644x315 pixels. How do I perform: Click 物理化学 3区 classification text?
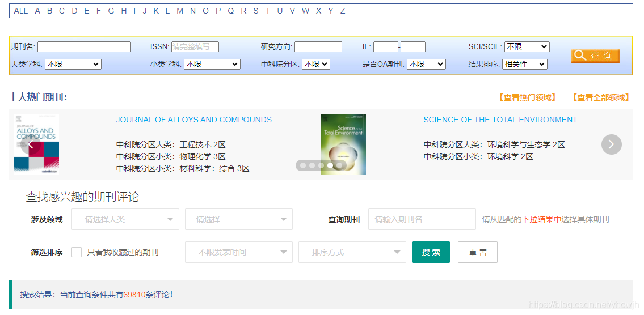203,157
